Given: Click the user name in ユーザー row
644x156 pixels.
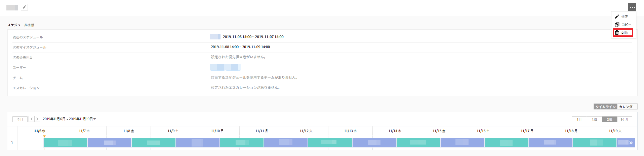Looking at the screenshot, I should (225, 67).
